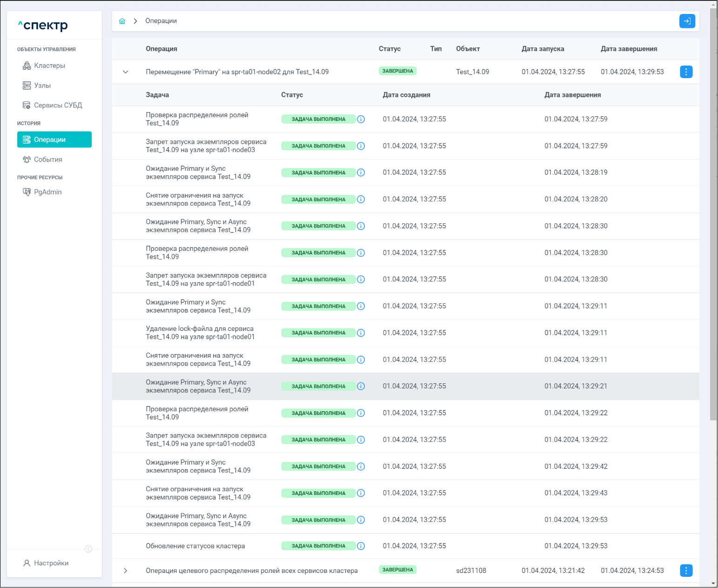Click info icon for Удаление lock-файла task

pyautogui.click(x=361, y=333)
